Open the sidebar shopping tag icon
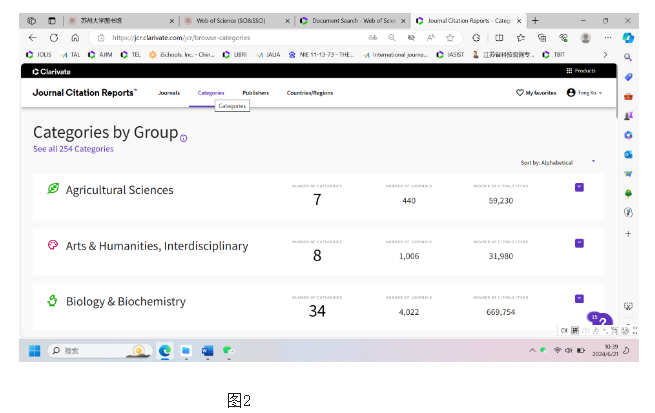The width and height of the screenshot is (655, 413). 628,77
